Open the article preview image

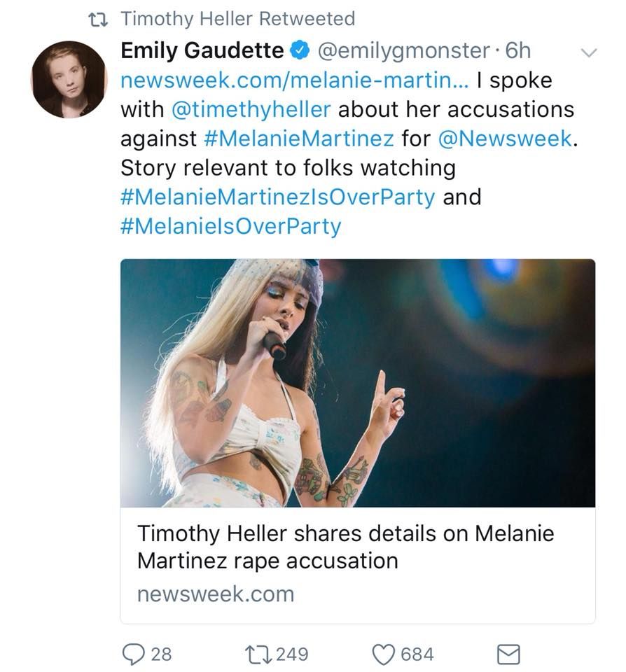click(x=358, y=383)
